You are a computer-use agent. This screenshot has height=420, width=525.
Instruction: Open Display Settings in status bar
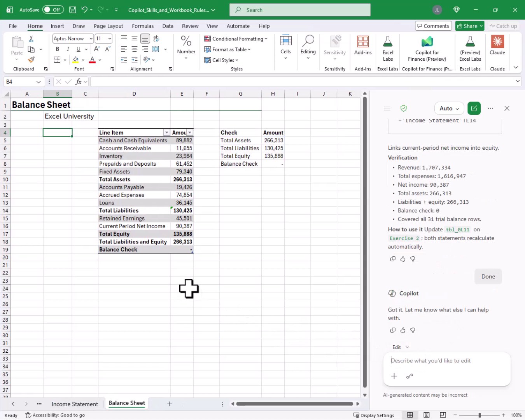point(374,415)
